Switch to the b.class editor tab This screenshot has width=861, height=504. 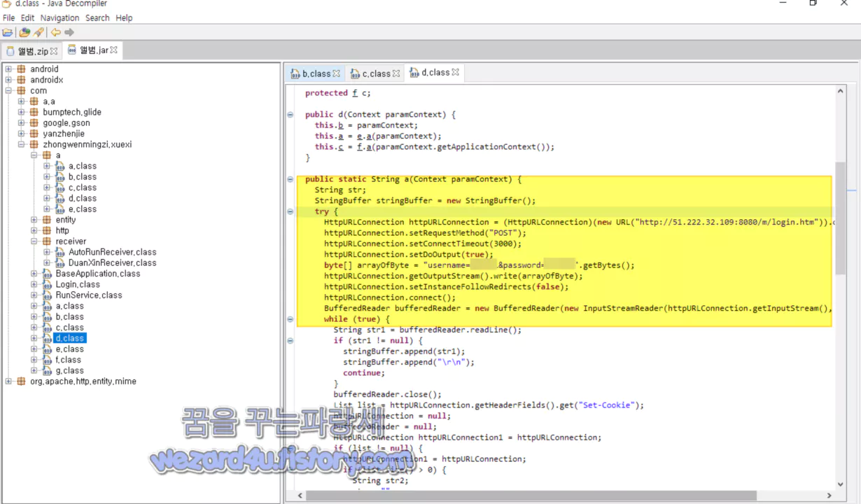tap(314, 73)
